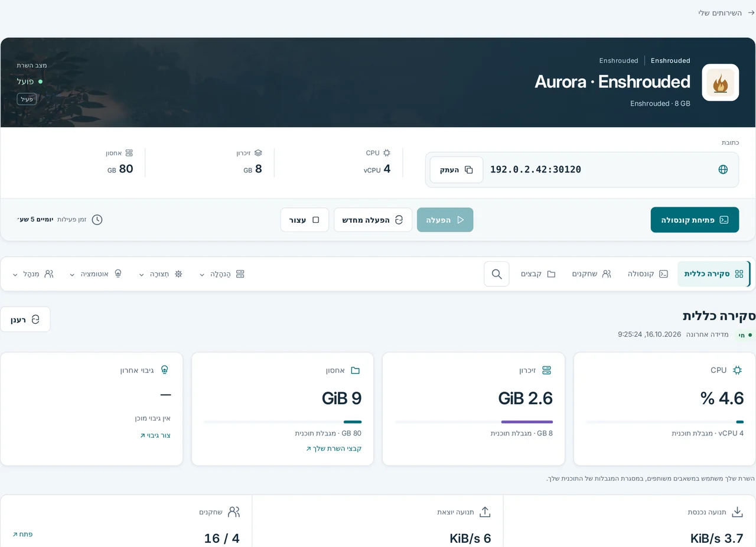The width and height of the screenshot is (756, 547).
Task: Click the clock icon beside זמן פעילות
Action: (x=97, y=220)
